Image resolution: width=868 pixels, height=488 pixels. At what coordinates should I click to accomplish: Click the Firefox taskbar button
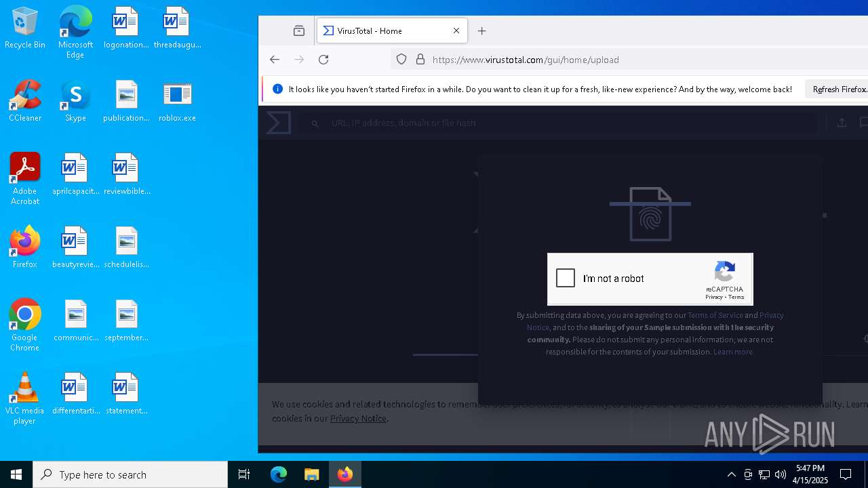click(345, 474)
